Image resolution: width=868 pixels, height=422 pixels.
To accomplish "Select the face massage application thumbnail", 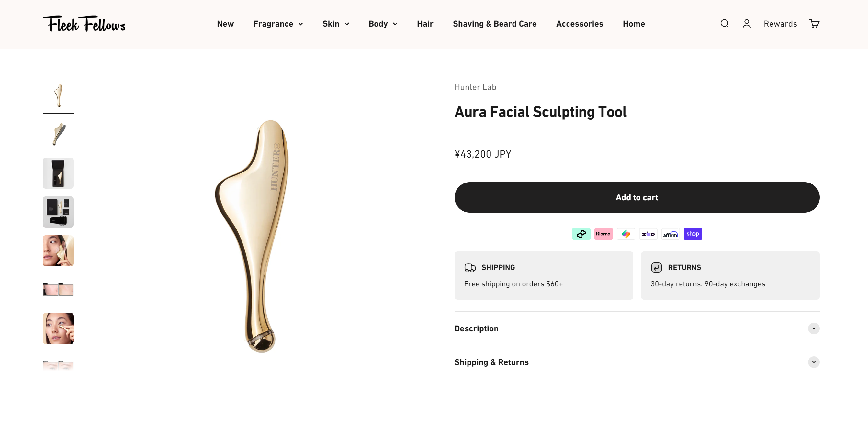I will (58, 251).
